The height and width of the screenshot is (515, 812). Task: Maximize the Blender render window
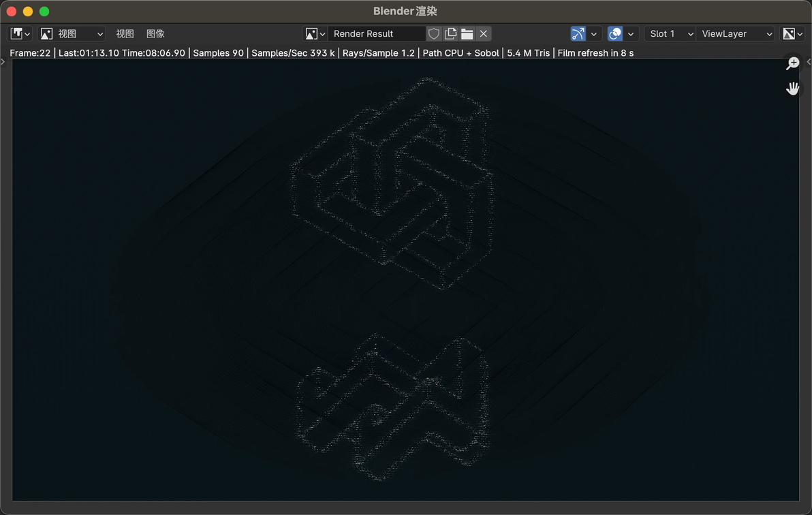coord(44,12)
